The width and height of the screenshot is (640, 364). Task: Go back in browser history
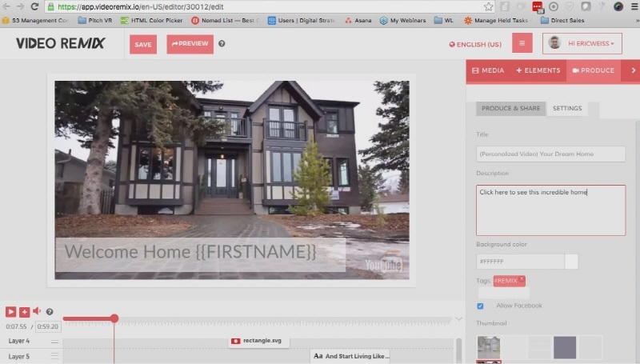[6, 6]
